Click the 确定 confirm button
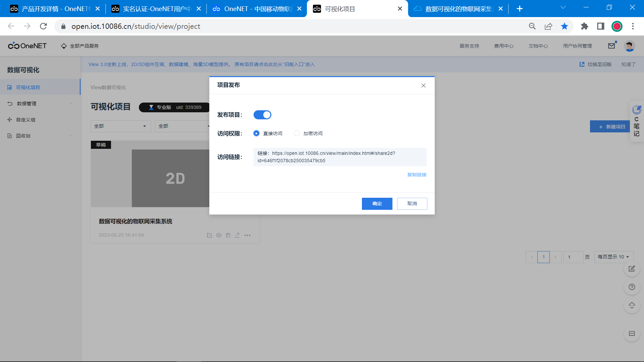Image resolution: width=644 pixels, height=362 pixels. tap(377, 204)
